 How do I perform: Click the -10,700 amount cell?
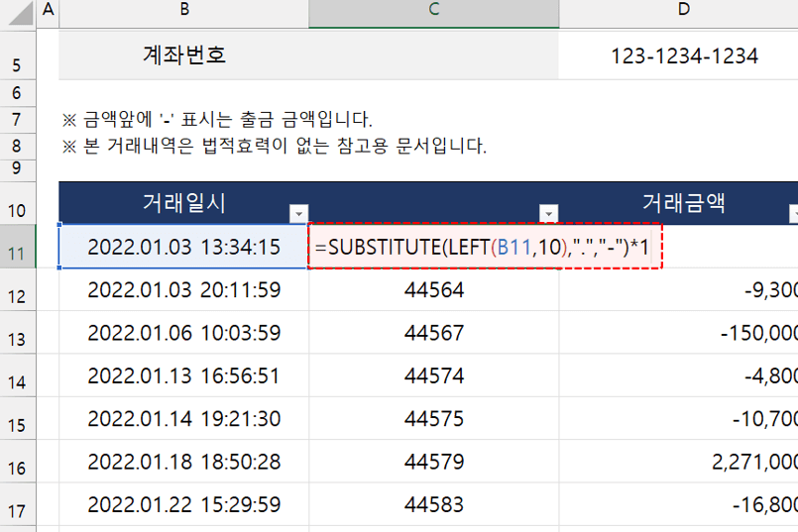point(679,419)
